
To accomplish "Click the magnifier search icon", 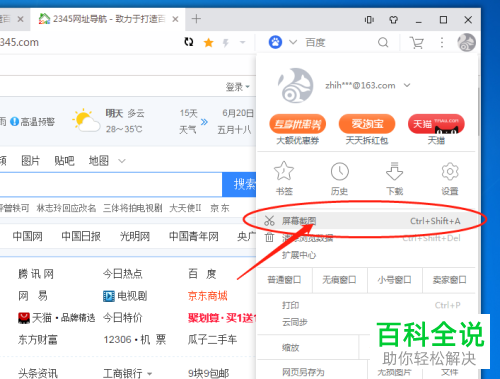I will pyautogui.click(x=383, y=43).
